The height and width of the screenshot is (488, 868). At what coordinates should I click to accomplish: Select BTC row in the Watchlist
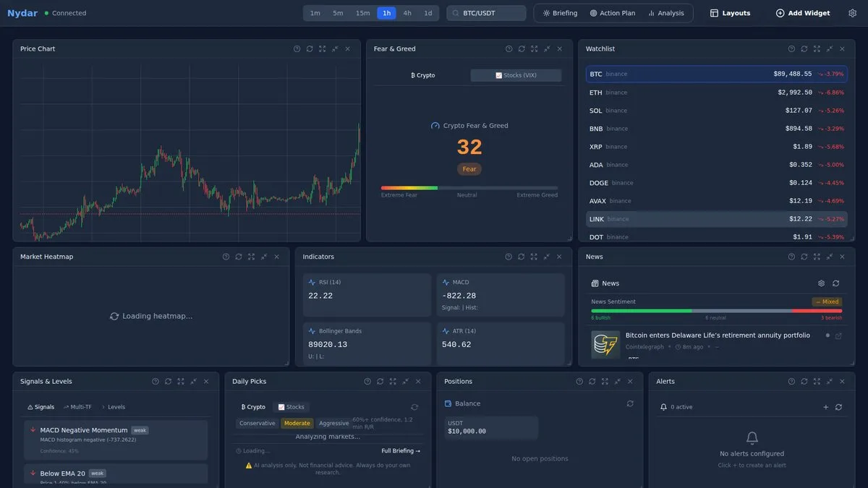click(x=717, y=74)
